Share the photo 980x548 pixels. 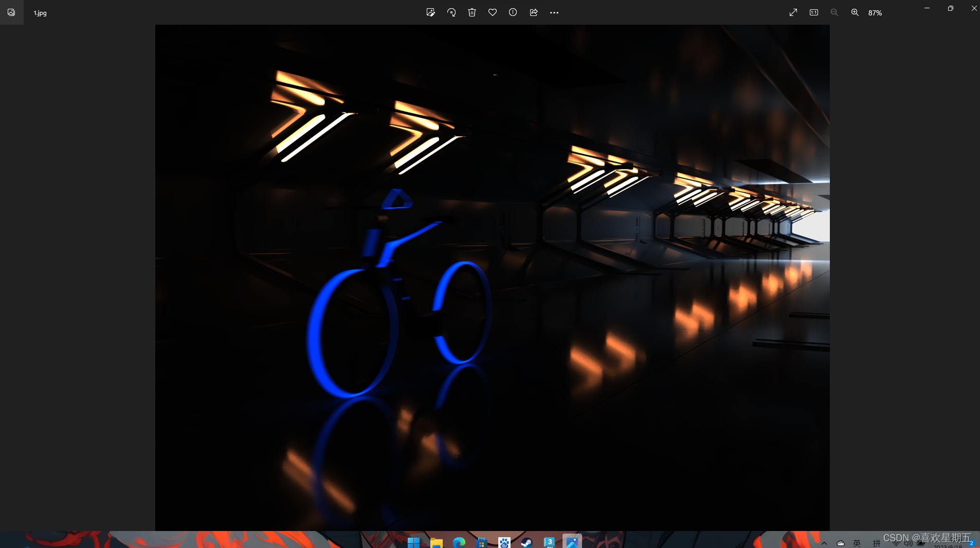(x=534, y=12)
